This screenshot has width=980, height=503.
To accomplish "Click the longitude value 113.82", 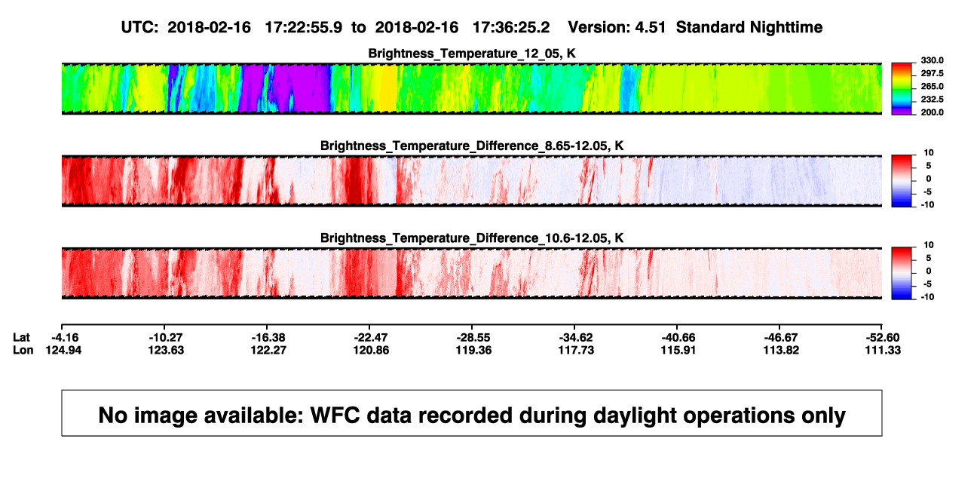I will pyautogui.click(x=782, y=350).
